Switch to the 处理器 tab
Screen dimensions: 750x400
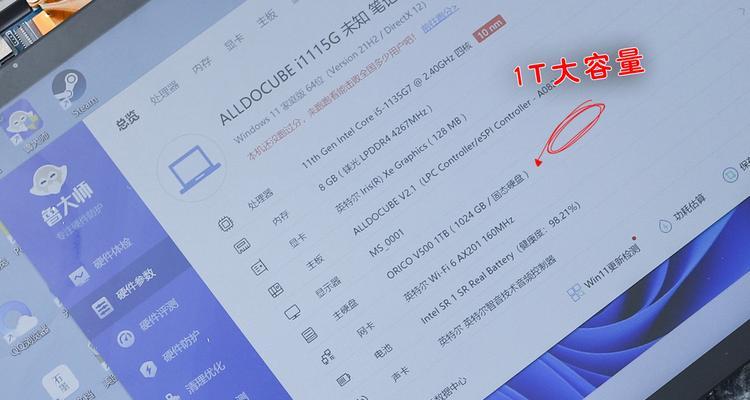(x=164, y=92)
